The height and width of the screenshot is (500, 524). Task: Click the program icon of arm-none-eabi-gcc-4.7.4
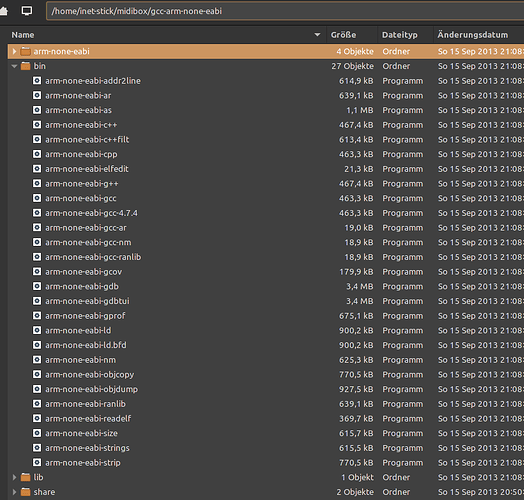37,213
